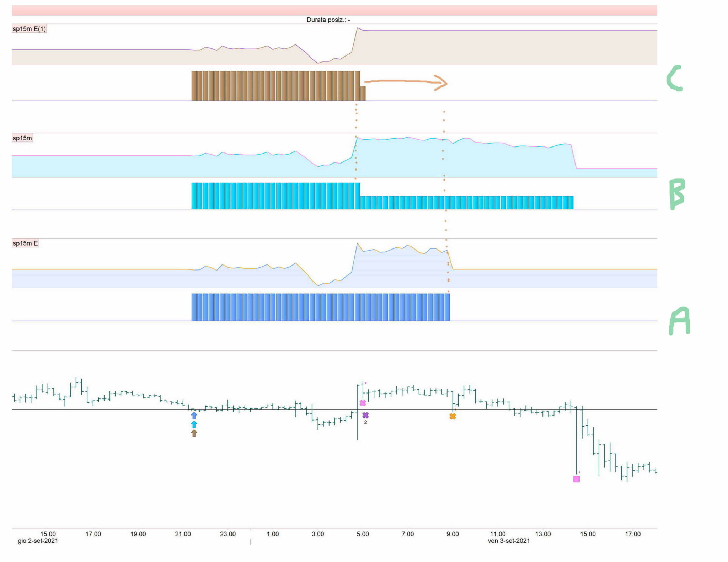This screenshot has width=728, height=562.
Task: Click the cyan up-arrow entry marker
Action: click(194, 424)
